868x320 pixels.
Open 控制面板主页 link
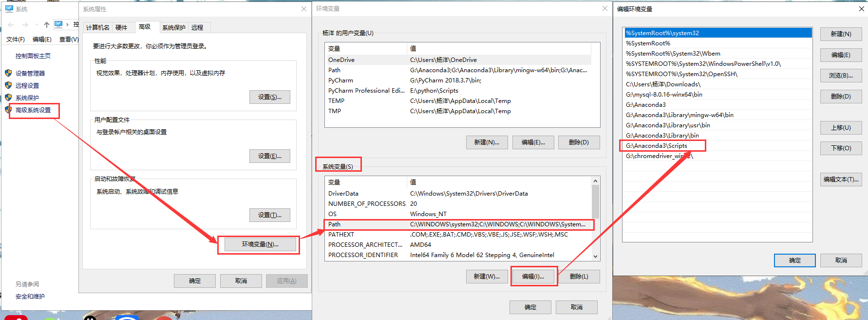pyautogui.click(x=33, y=56)
